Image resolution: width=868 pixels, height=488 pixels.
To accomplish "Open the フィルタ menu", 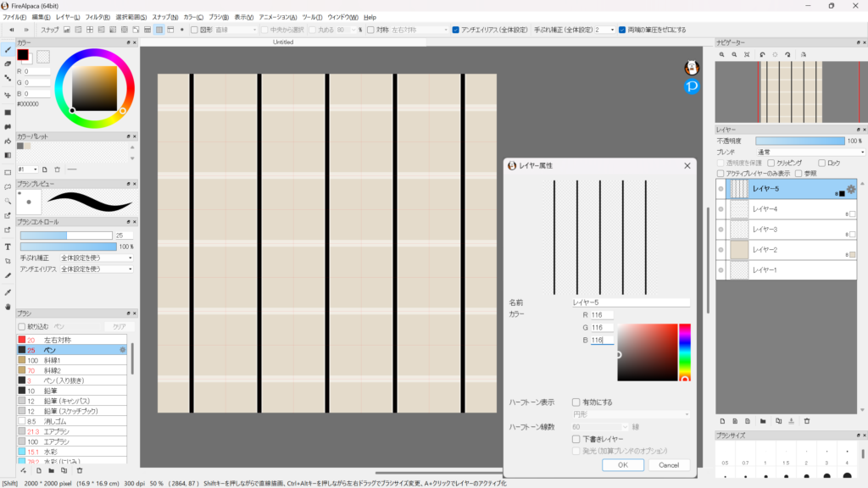I will click(97, 17).
